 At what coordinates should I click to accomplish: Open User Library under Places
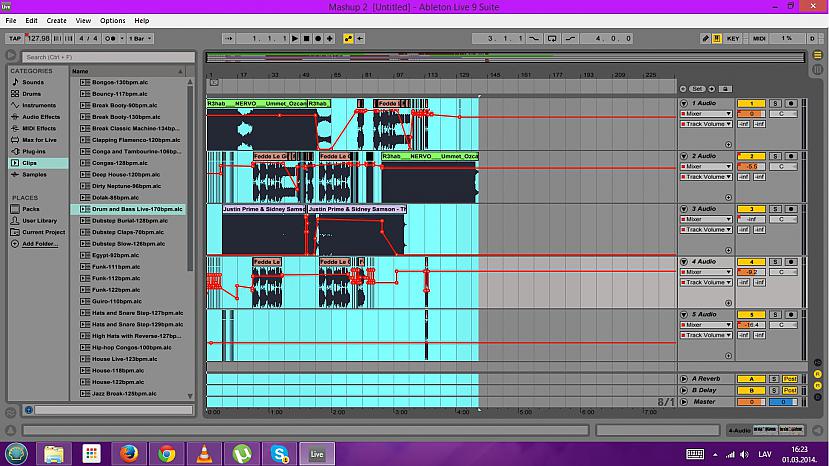(x=39, y=221)
